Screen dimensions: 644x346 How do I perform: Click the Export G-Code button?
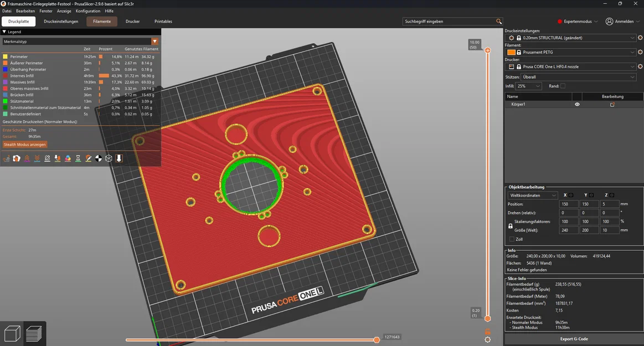574,339
